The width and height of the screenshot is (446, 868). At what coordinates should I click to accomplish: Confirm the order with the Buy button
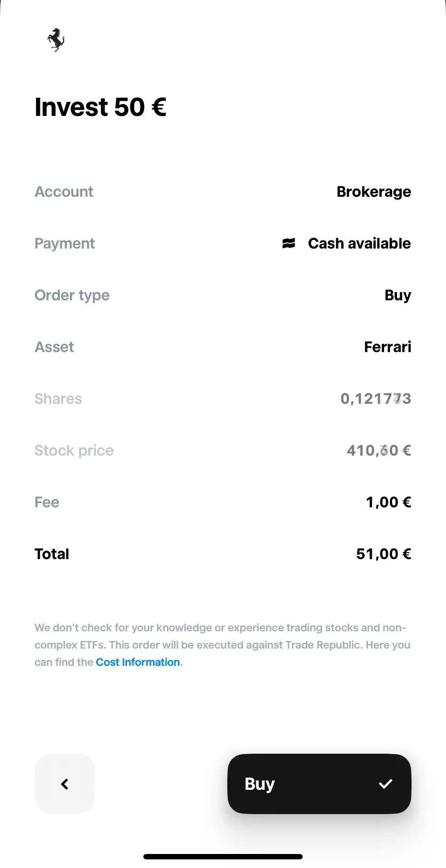pos(319,784)
